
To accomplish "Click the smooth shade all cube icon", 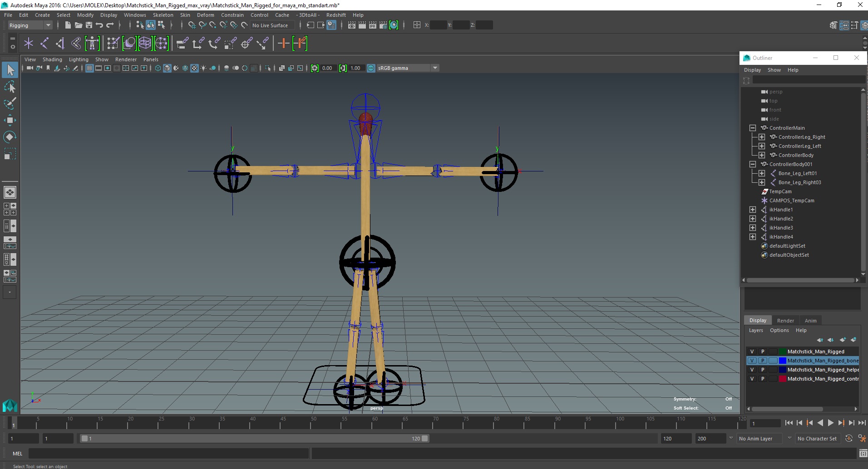I will pyautogui.click(x=167, y=68).
